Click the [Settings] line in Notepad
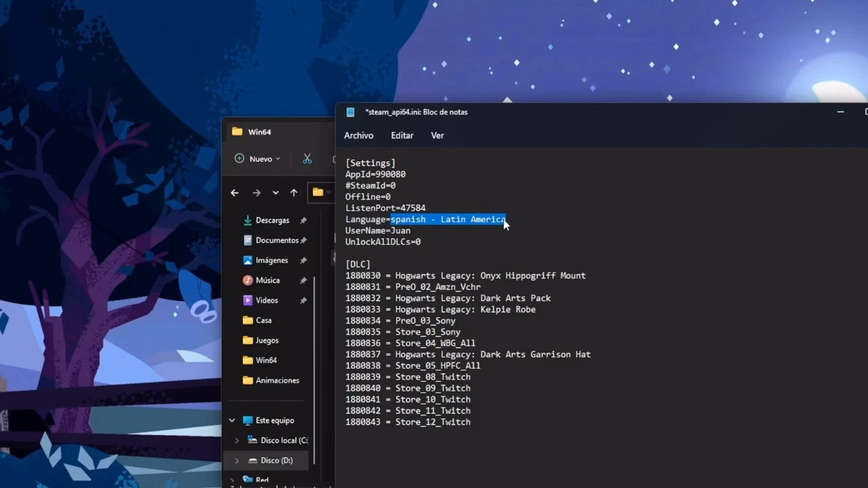This screenshot has height=488, width=868. (370, 163)
